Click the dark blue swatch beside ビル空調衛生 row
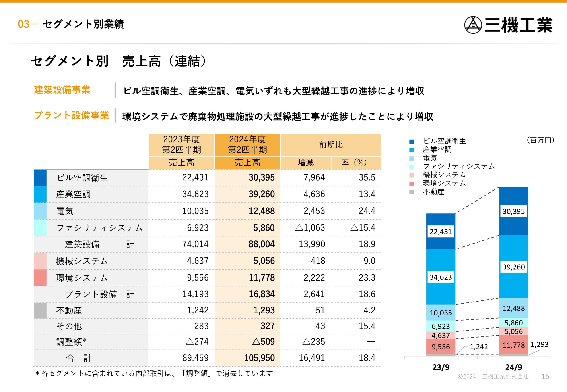The height and width of the screenshot is (392, 567). tap(40, 178)
